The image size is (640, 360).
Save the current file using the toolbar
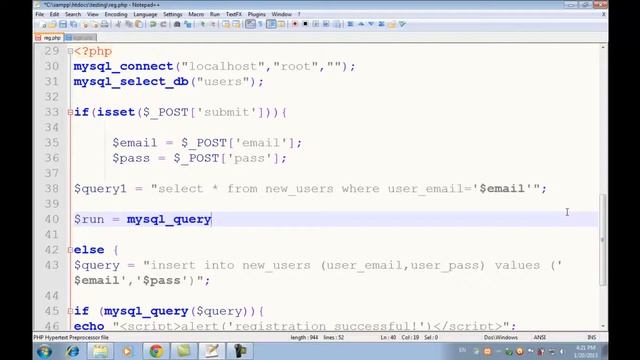(x=63, y=24)
